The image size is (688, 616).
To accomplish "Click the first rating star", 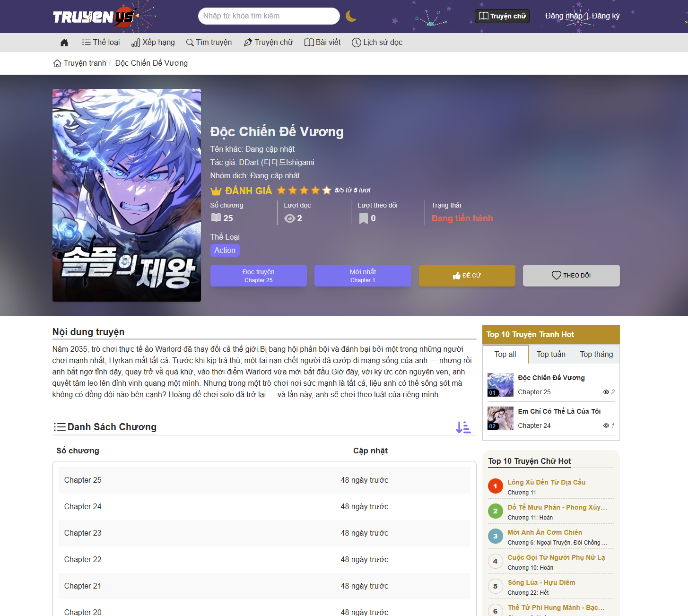I will click(281, 191).
